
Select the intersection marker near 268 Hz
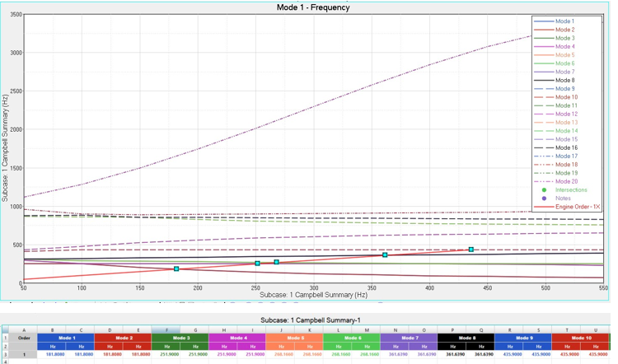point(277,263)
